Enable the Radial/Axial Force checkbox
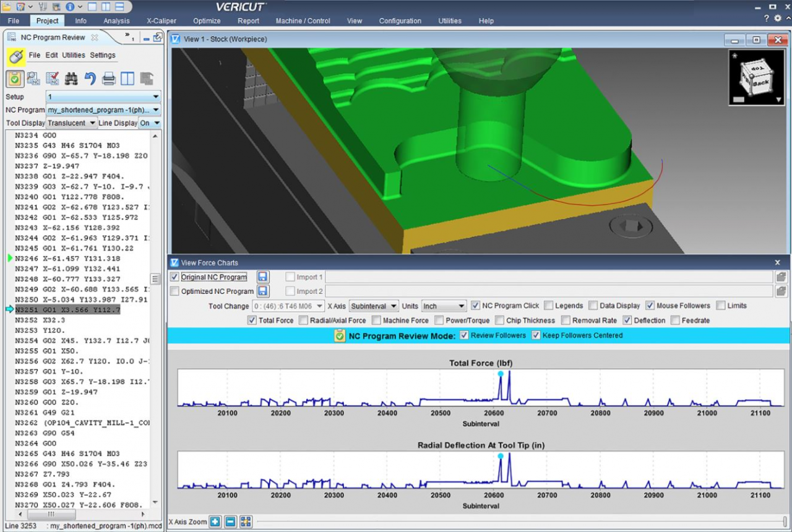Screen dimensions: 792x532 [304, 320]
